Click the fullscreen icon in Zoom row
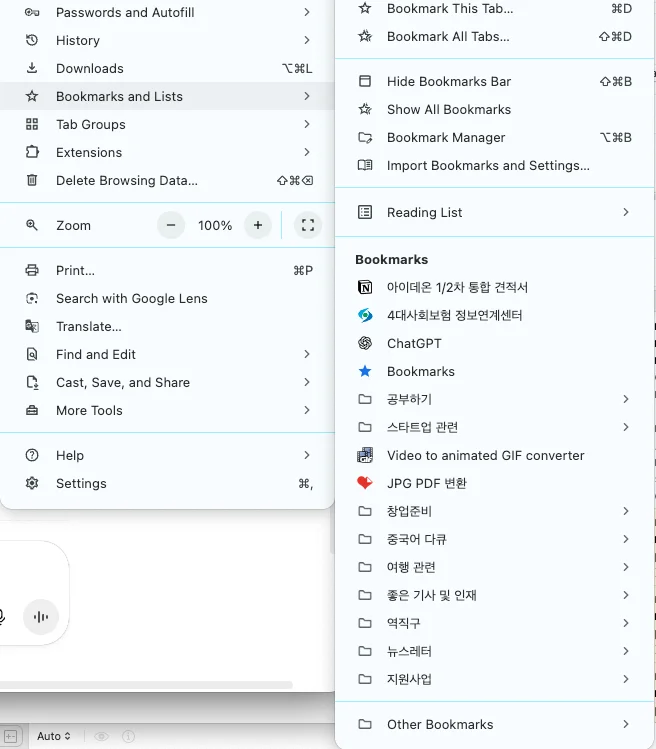The height and width of the screenshot is (749, 656). coord(308,225)
